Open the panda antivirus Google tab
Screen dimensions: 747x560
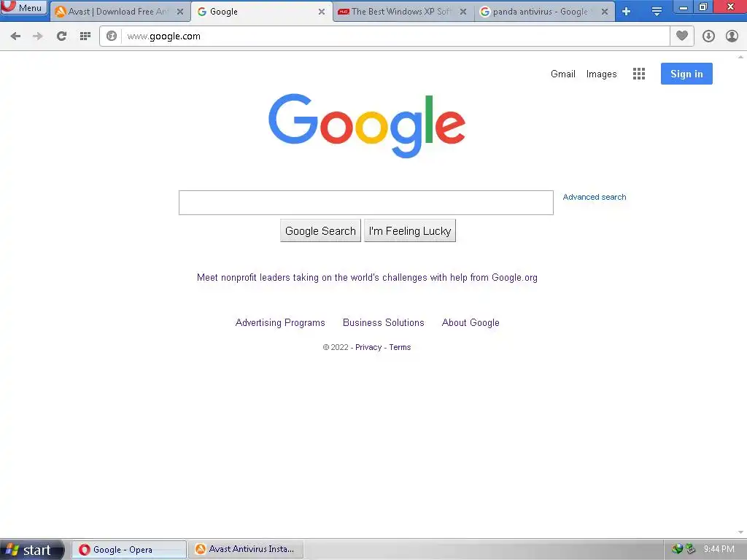coord(544,12)
